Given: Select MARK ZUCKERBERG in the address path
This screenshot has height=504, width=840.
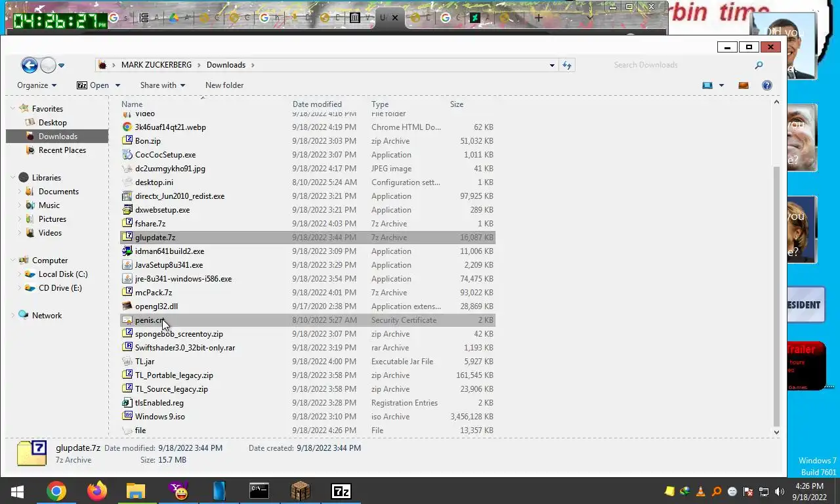Looking at the screenshot, I should [156, 65].
